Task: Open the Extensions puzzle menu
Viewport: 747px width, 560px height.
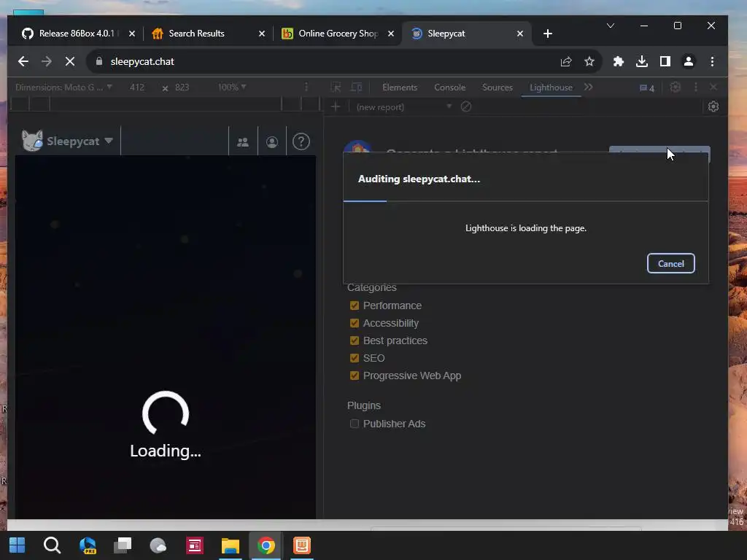Action: (x=619, y=61)
